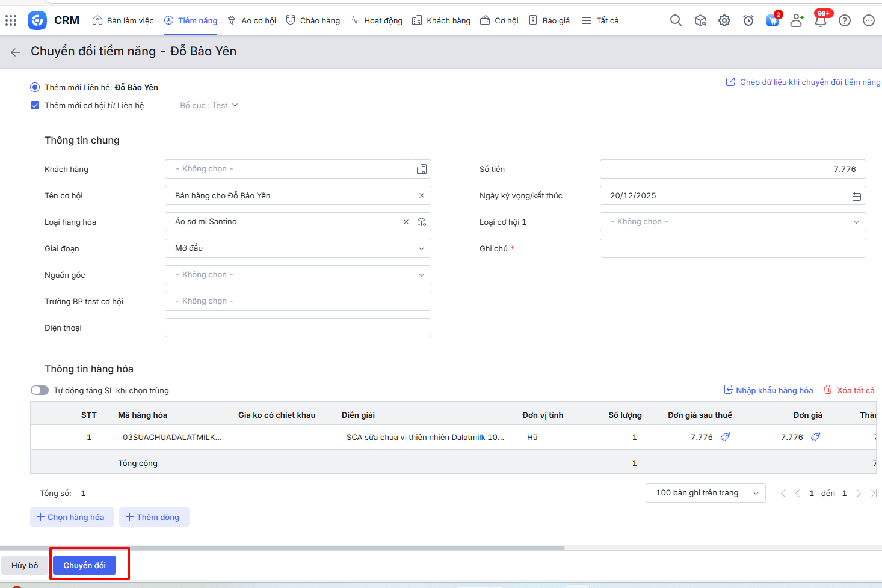882x588 pixels.
Task: Open the shopping cart icon with badge 2
Action: click(772, 20)
